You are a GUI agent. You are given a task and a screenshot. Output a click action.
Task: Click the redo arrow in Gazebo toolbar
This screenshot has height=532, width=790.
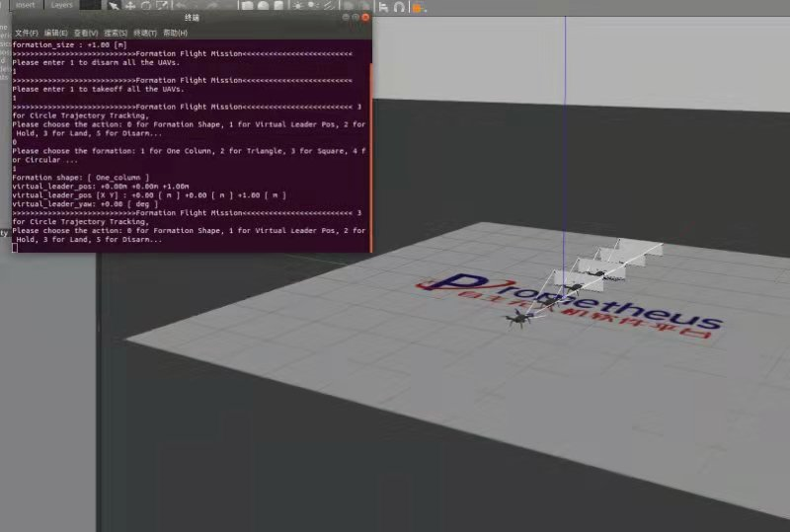pyautogui.click(x=212, y=6)
